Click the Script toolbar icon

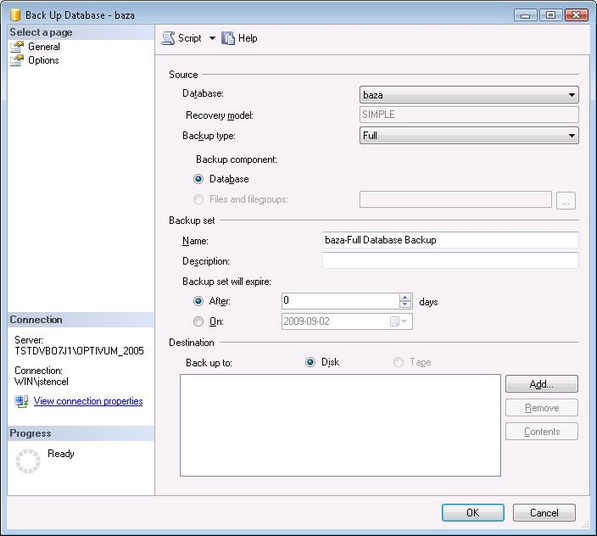(168, 38)
